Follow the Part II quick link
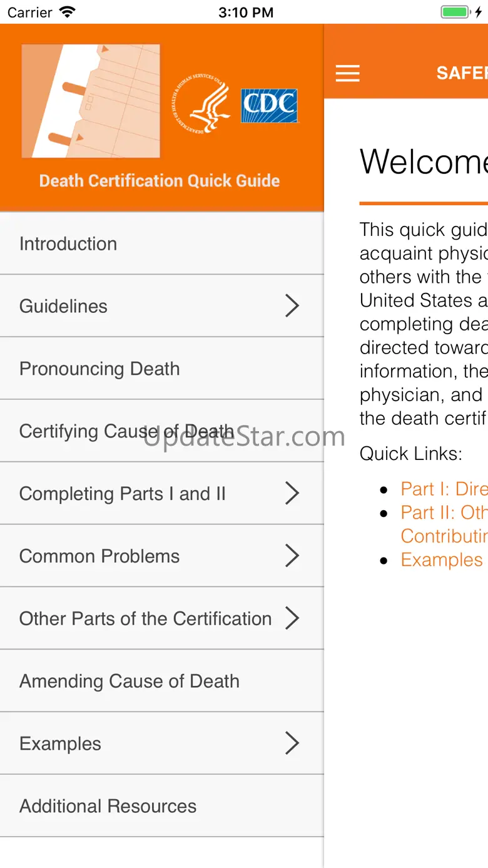This screenshot has height=868, width=488. 444,513
